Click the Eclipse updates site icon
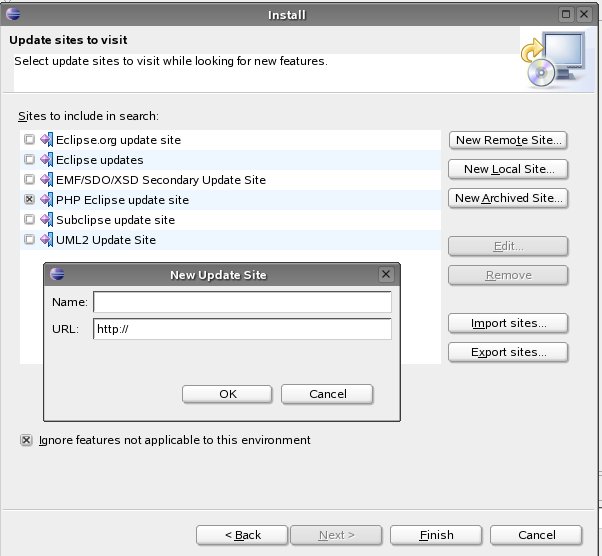The image size is (602, 556). pyautogui.click(x=46, y=160)
